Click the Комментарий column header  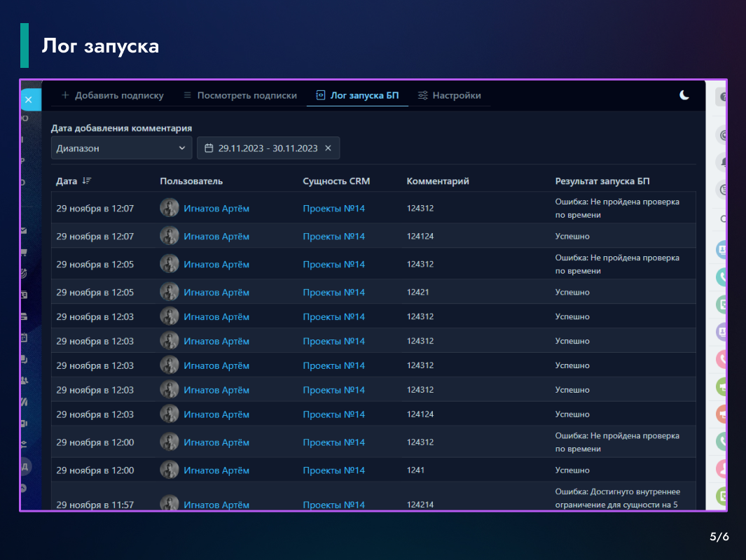(438, 181)
